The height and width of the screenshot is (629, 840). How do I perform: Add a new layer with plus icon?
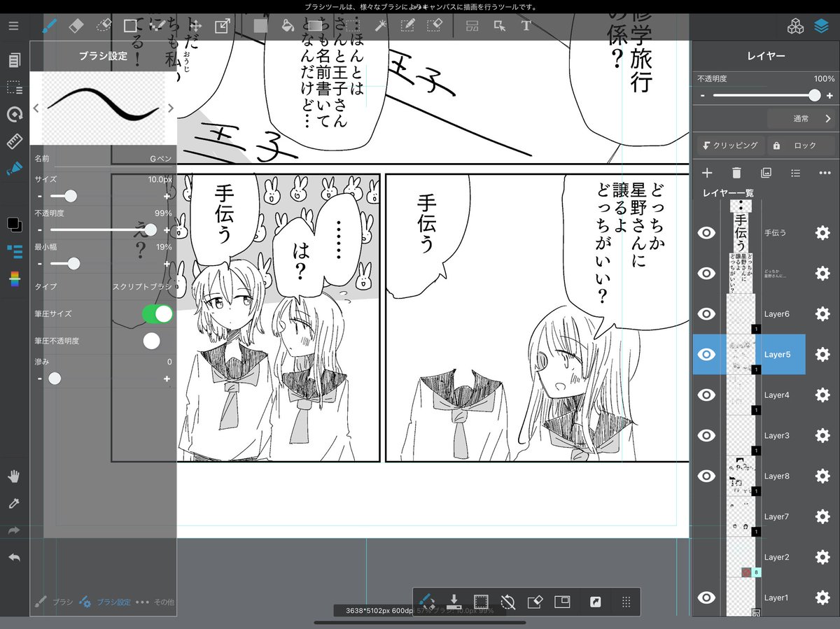click(707, 173)
